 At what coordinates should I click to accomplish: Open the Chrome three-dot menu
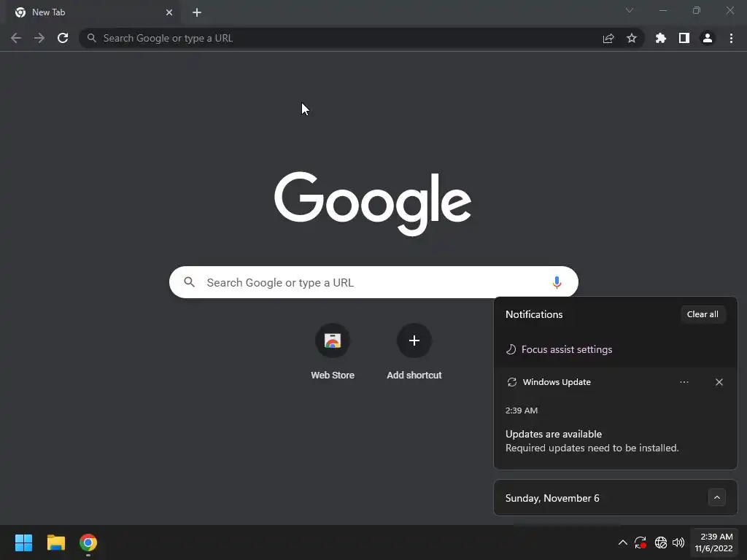(x=731, y=38)
